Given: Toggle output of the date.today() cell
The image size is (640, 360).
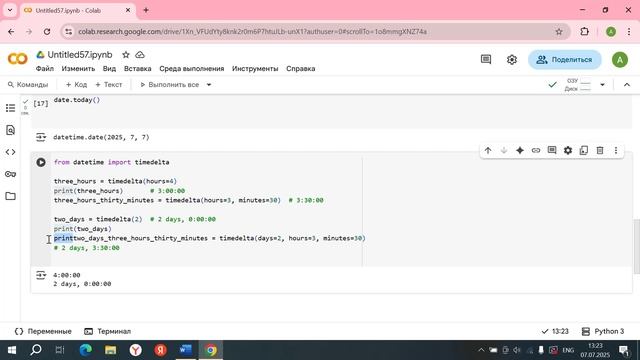Looking at the screenshot, I should [41, 138].
